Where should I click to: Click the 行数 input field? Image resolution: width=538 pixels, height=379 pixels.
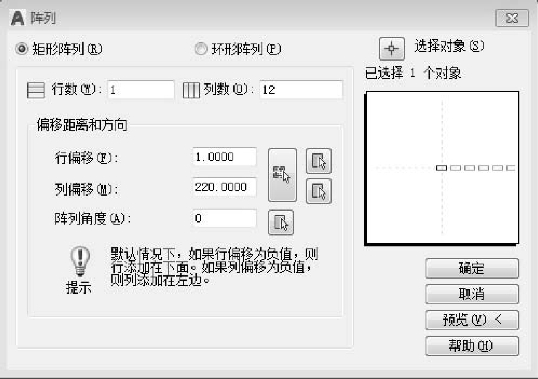coord(141,90)
